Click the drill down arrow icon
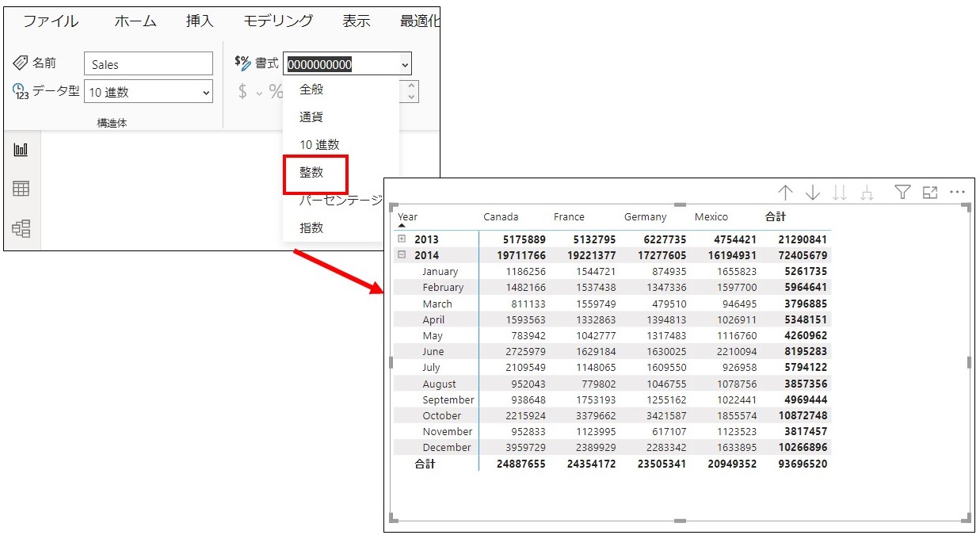 click(x=812, y=193)
